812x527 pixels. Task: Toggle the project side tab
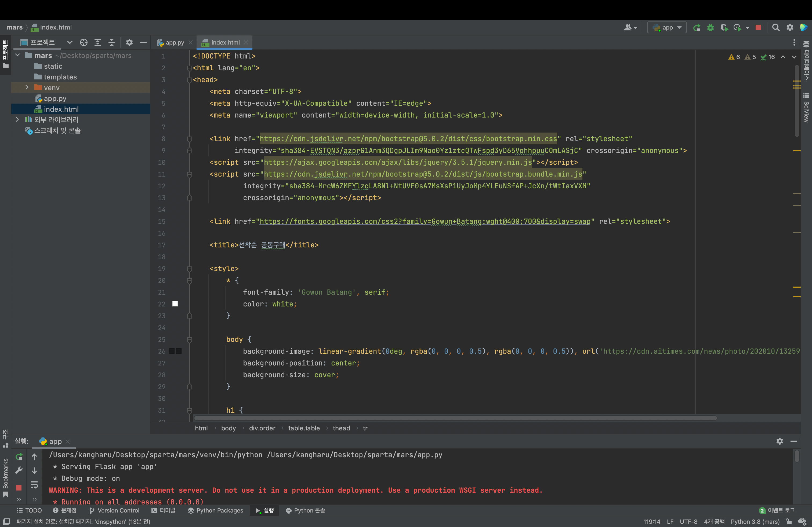click(5, 54)
